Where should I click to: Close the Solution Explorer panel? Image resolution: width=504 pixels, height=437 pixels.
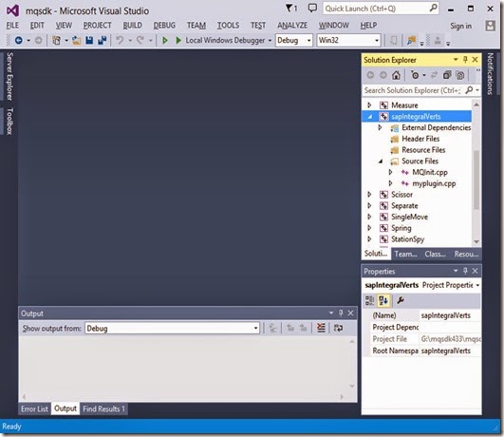point(475,60)
